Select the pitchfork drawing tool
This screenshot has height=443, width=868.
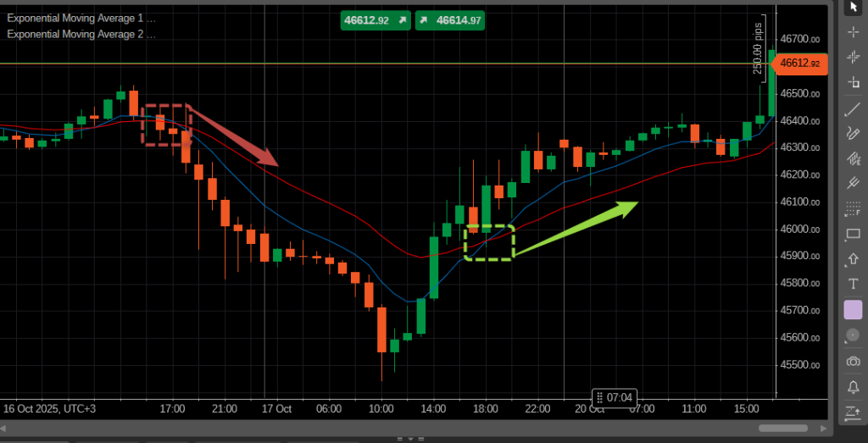(853, 183)
